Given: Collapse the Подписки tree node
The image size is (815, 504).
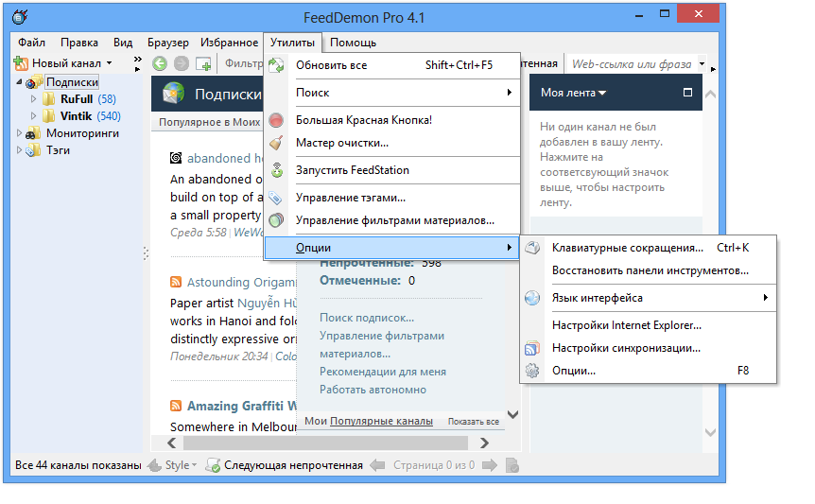Looking at the screenshot, I should 19,82.
